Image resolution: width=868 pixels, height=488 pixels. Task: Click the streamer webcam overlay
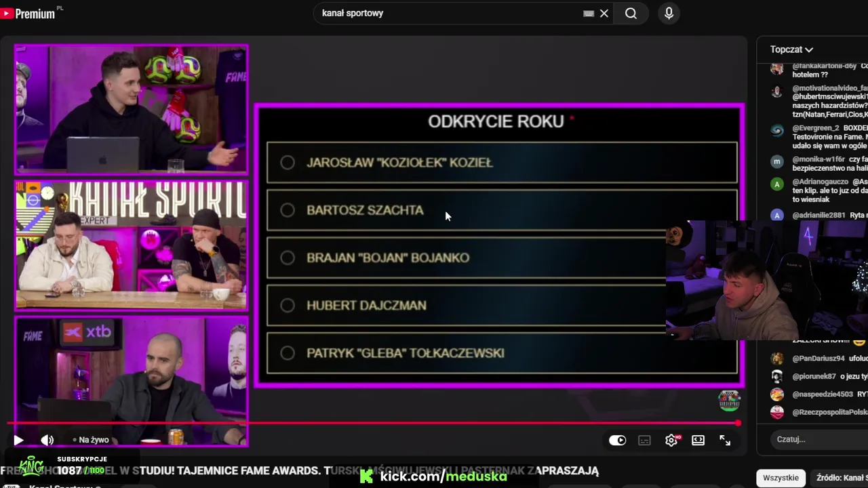766,279
